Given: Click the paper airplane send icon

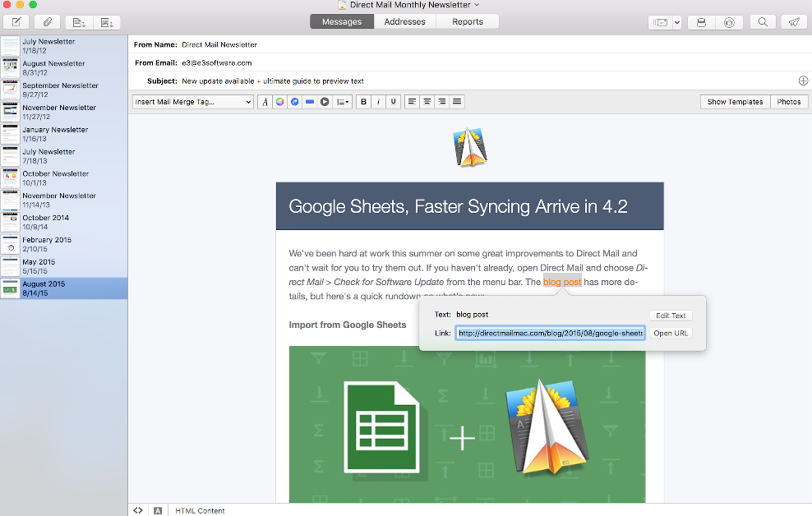Looking at the screenshot, I should (794, 22).
